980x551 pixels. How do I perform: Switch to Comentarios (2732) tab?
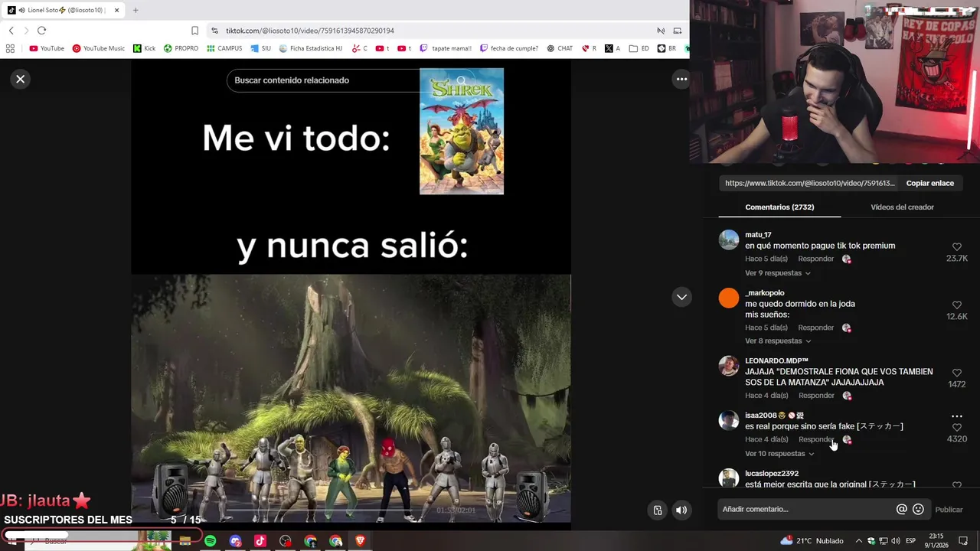(x=779, y=207)
